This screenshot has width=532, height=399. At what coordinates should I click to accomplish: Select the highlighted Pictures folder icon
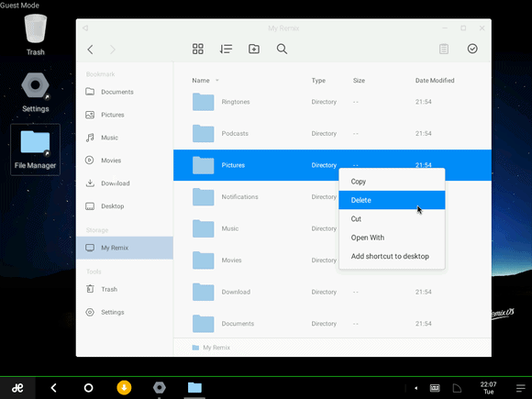pos(203,165)
